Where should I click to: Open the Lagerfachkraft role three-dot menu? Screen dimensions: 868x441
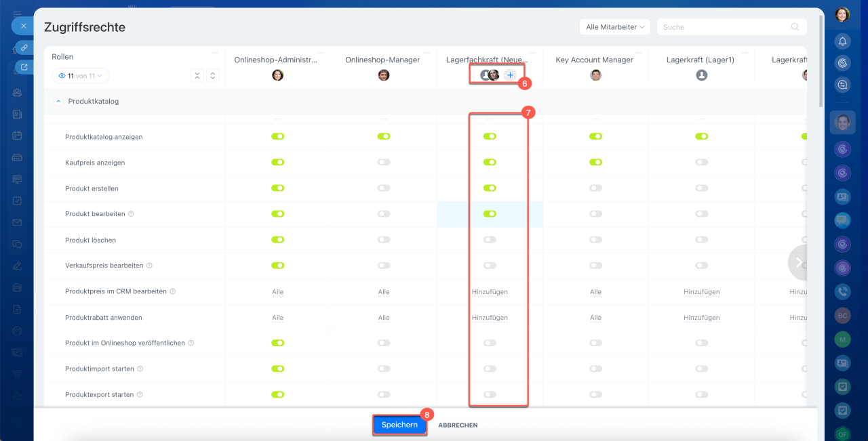point(533,52)
